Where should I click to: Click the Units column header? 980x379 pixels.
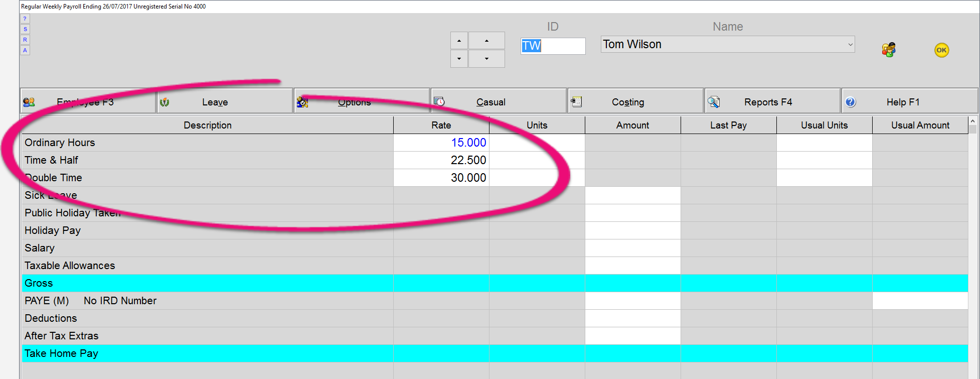point(537,125)
